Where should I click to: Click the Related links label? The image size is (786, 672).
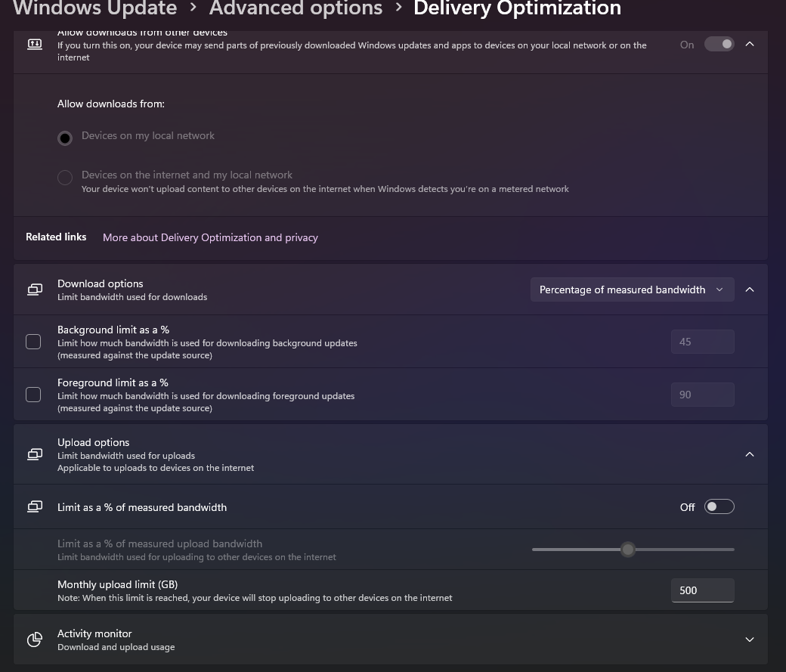56,237
